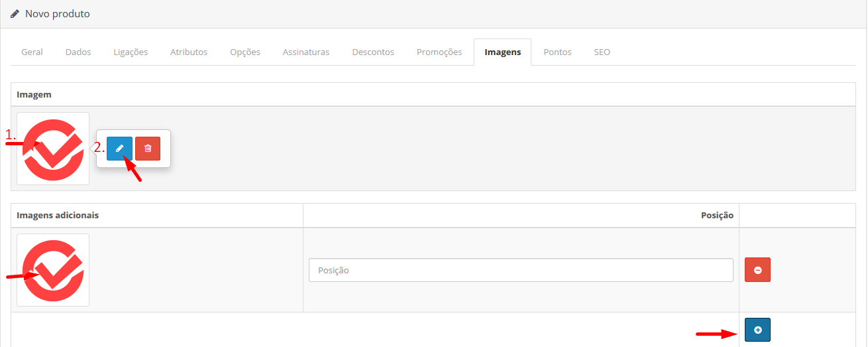Show the Descontos tab

tap(373, 52)
